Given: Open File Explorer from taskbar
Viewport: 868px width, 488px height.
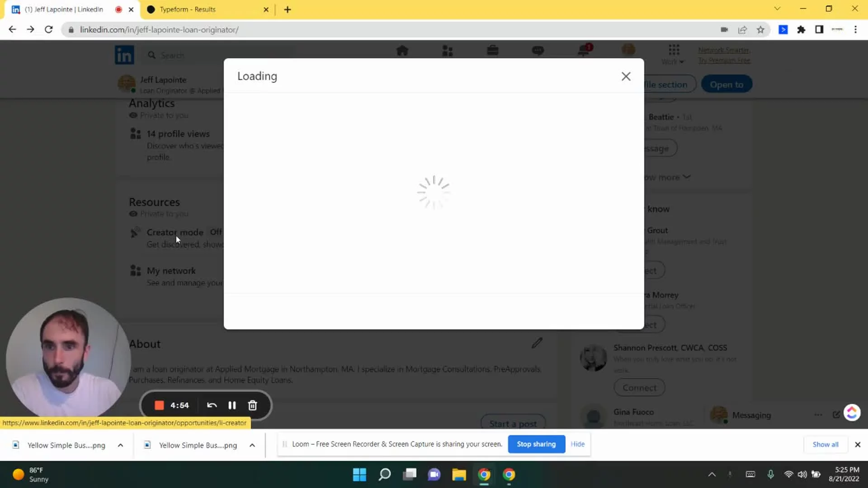Looking at the screenshot, I should tap(459, 474).
